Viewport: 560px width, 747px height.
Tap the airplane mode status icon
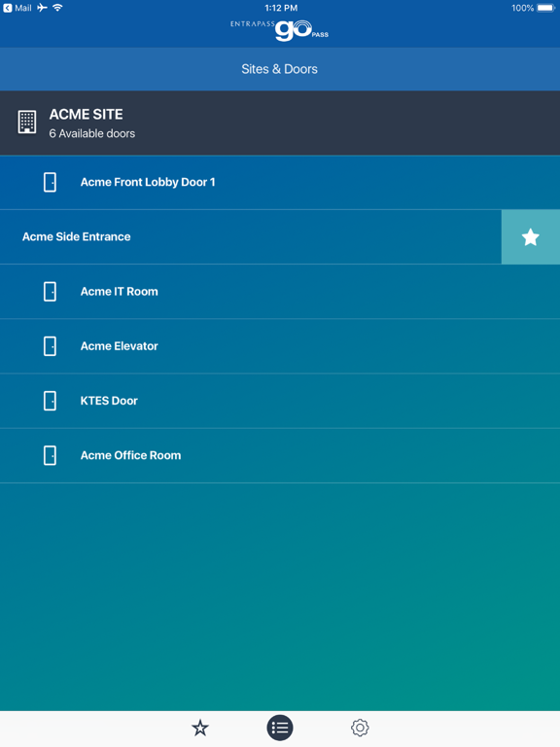[43, 7]
